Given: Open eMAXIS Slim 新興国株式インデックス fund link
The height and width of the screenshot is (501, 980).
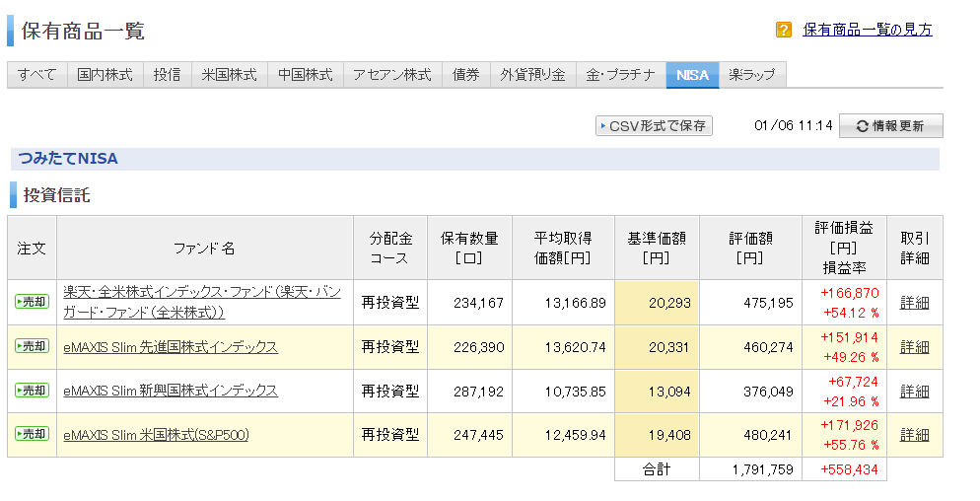Looking at the screenshot, I should pos(171,391).
